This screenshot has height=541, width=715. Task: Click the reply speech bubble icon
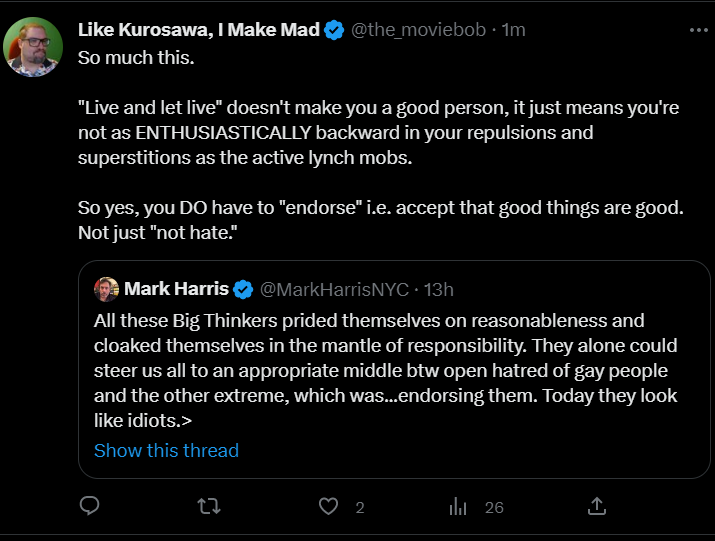click(89, 506)
